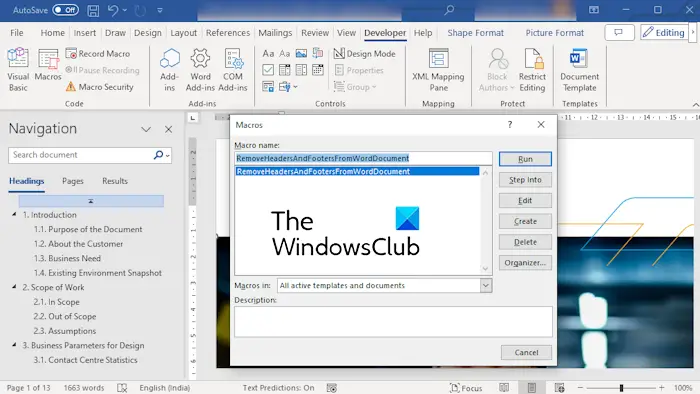
Task: Switch to the Review tab
Action: 315,33
